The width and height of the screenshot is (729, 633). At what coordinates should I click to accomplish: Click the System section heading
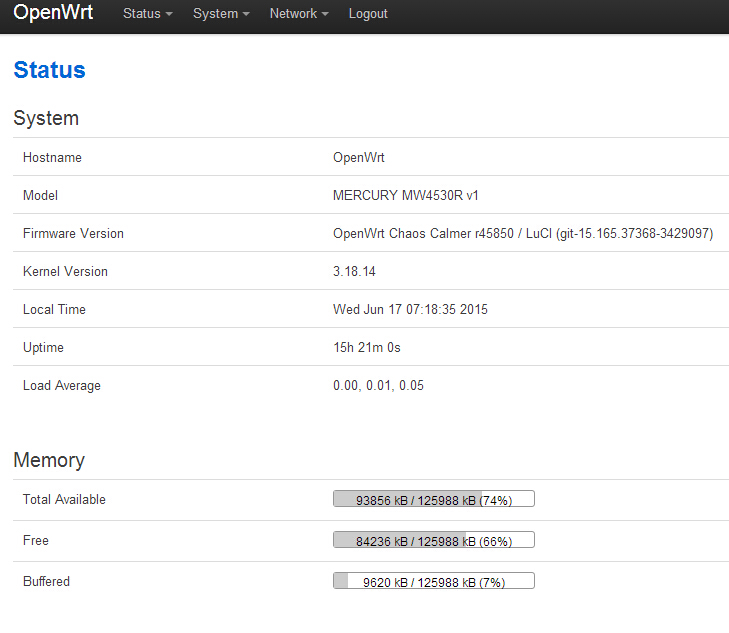click(46, 118)
